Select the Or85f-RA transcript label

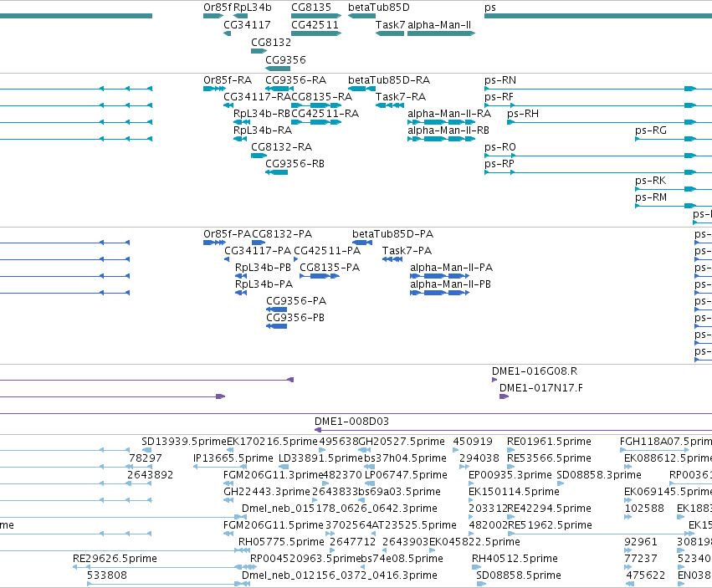click(228, 80)
